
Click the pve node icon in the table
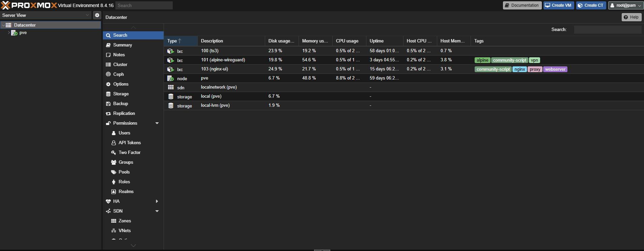pos(171,79)
